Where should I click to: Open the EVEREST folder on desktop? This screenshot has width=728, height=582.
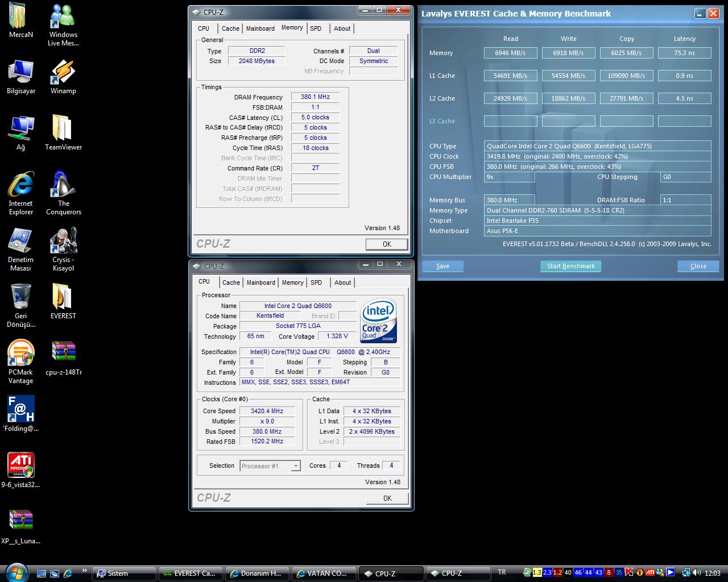(x=63, y=302)
